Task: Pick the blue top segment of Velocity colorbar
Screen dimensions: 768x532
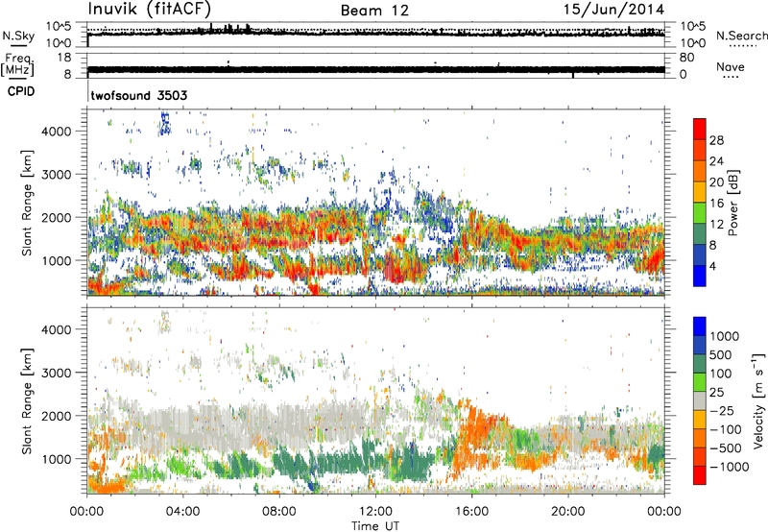Action: 700,326
